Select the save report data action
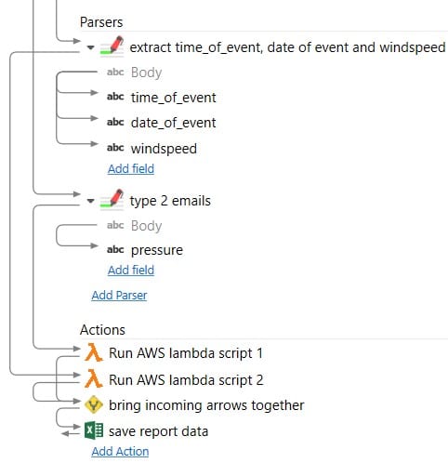This screenshot has width=448, height=476. click(158, 431)
